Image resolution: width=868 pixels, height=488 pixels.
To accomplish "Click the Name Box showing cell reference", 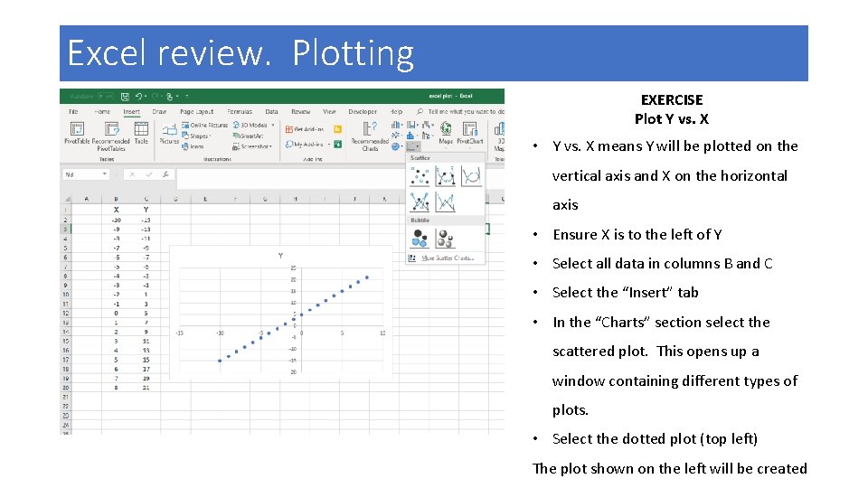I will 86,174.
